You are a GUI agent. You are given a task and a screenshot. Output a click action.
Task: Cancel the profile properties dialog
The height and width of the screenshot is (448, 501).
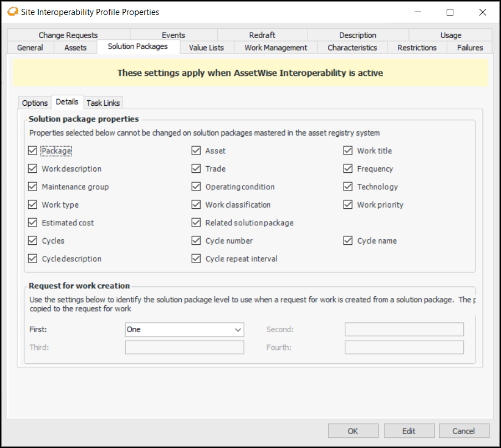(x=464, y=431)
